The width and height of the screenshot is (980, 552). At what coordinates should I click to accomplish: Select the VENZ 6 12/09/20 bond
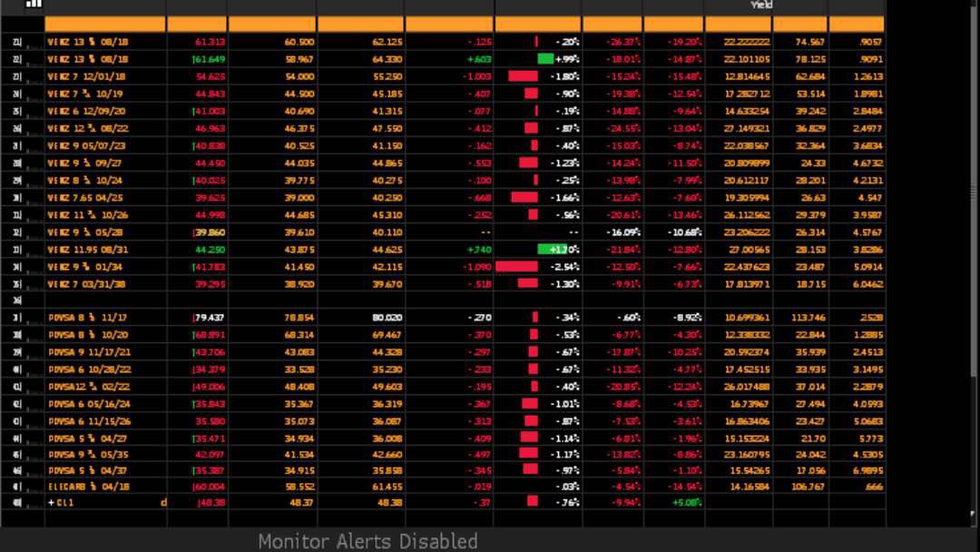tap(87, 112)
